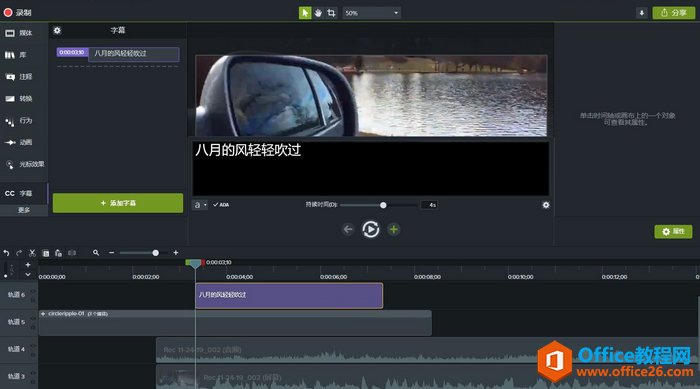Adjust the timeline zoom slider knob
This screenshot has width=700, height=389.
[x=155, y=253]
